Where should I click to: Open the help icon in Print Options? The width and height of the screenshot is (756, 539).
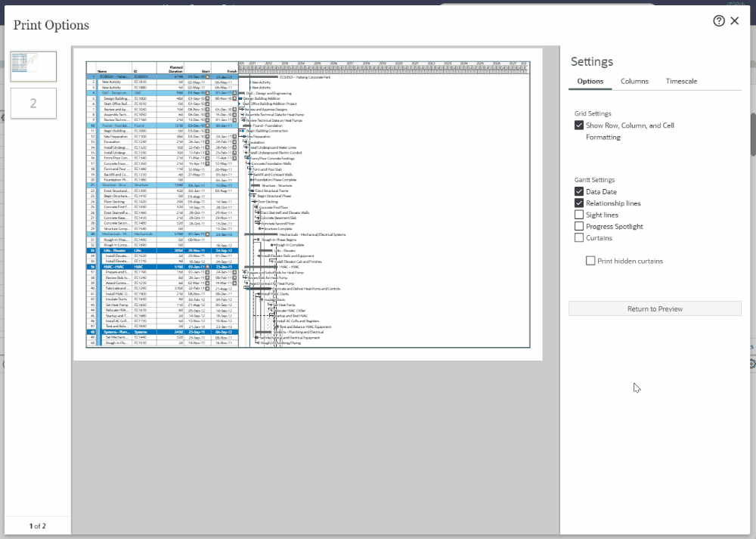click(x=718, y=20)
